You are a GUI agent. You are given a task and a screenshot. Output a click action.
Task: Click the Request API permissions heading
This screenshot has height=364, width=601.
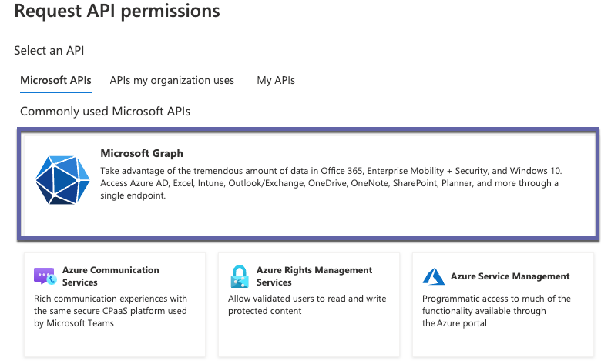[117, 12]
